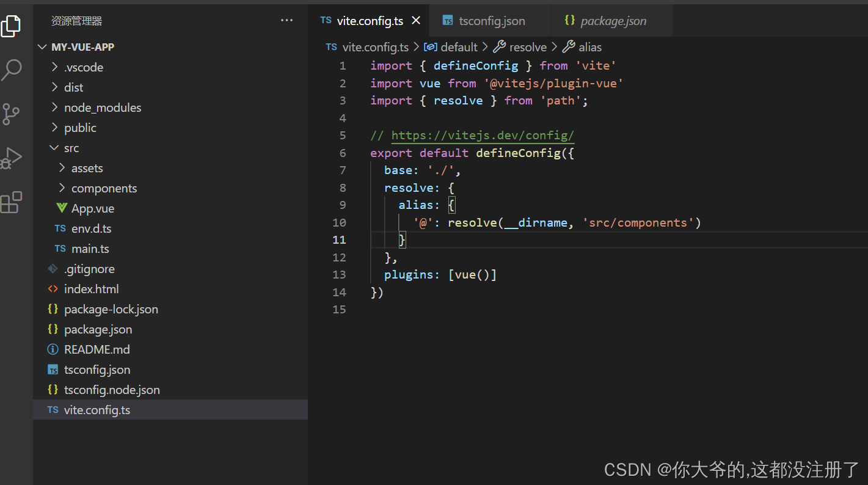The height and width of the screenshot is (485, 868).
Task: Expand the assets folder
Action: [x=62, y=168]
